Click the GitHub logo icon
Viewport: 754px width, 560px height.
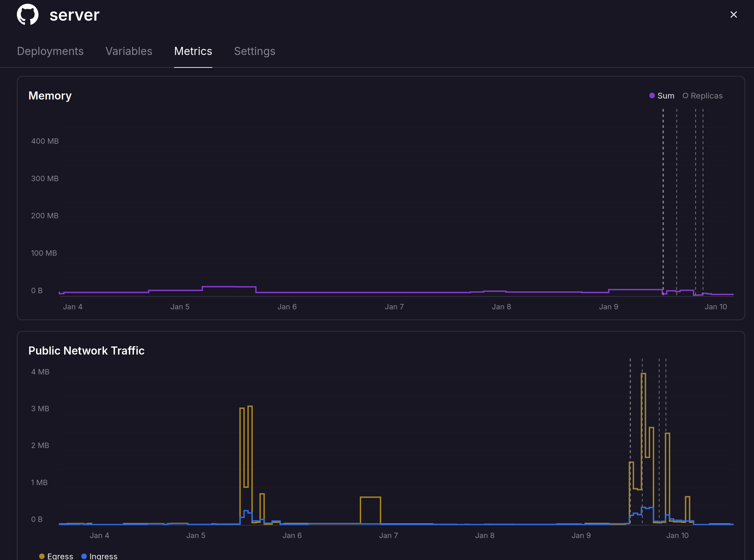click(28, 15)
